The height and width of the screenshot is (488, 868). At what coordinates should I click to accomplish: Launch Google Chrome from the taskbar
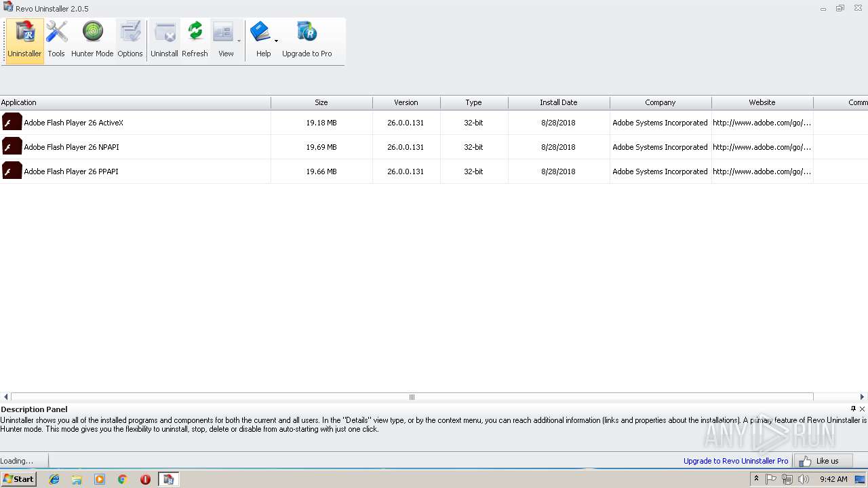(122, 479)
